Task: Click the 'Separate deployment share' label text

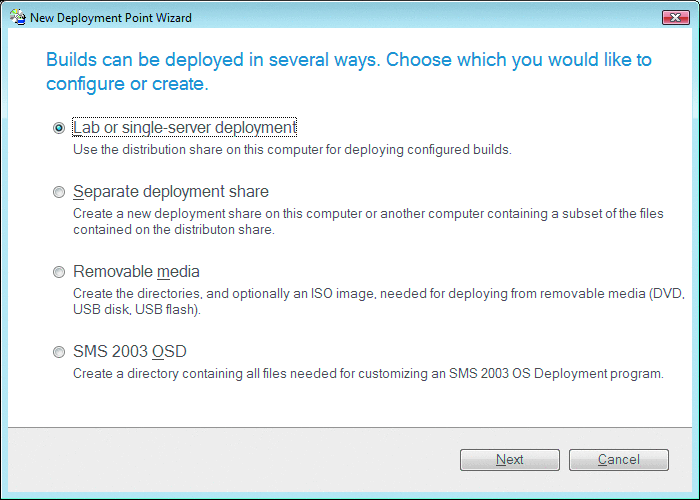Action: pos(171,191)
